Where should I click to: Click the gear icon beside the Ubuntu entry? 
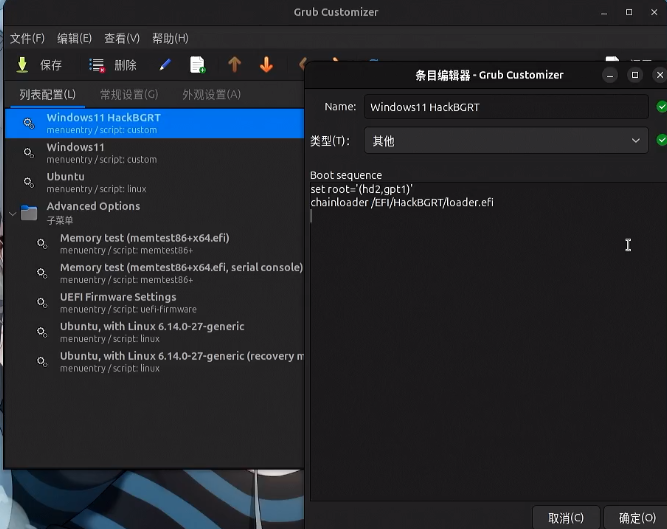click(28, 182)
